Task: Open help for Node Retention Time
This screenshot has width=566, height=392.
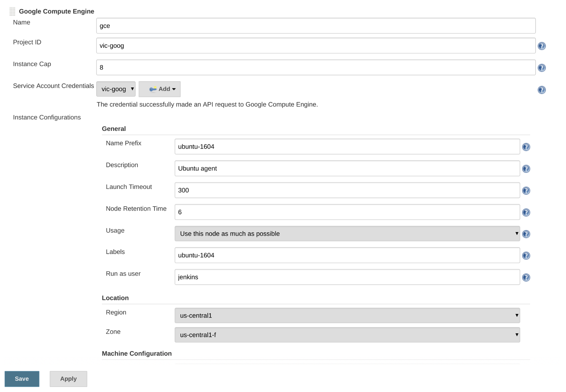Action: pyautogui.click(x=526, y=212)
